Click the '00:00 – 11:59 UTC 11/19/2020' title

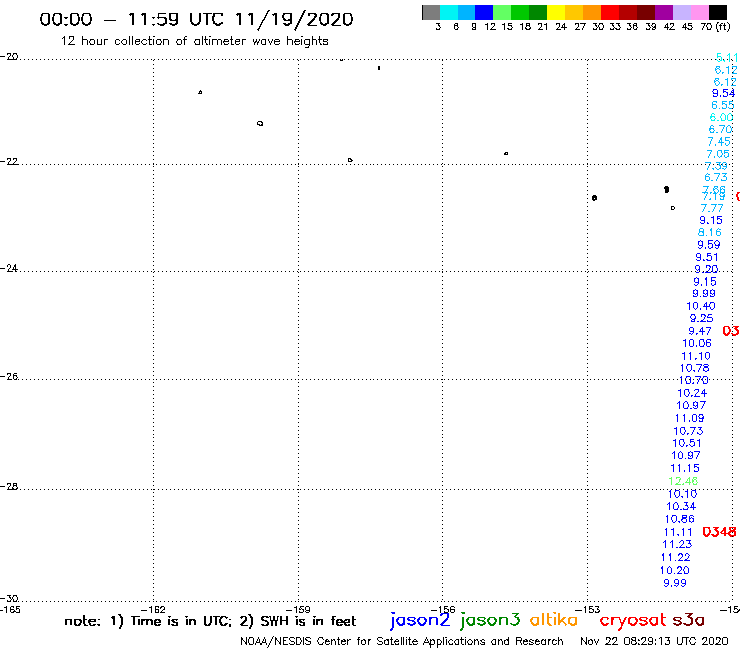click(x=196, y=20)
